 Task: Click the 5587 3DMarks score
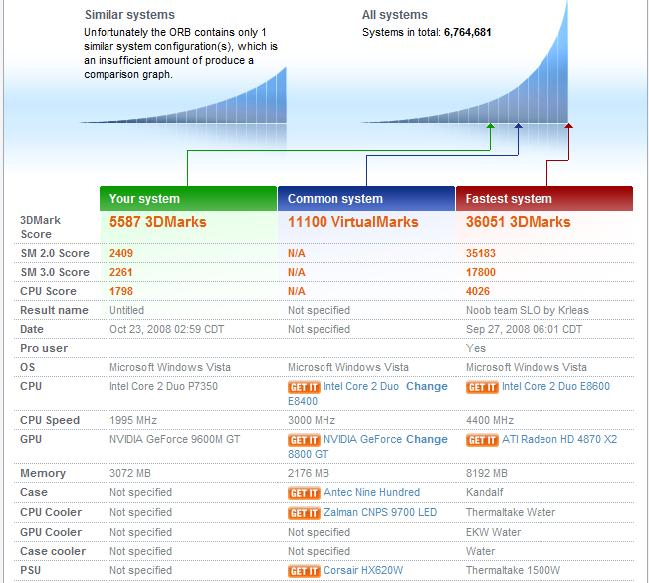click(x=158, y=222)
